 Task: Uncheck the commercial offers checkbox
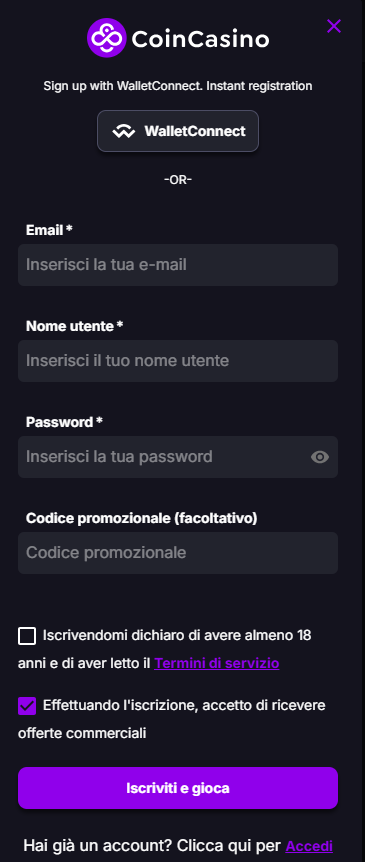coord(27,706)
